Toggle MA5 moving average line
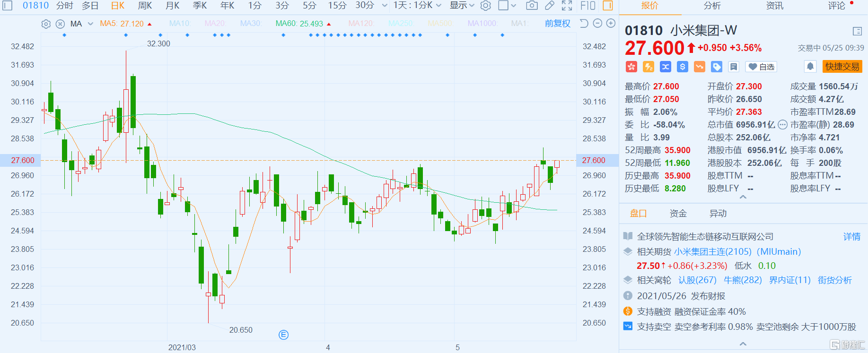This screenshot has height=353, width=868. click(x=122, y=24)
